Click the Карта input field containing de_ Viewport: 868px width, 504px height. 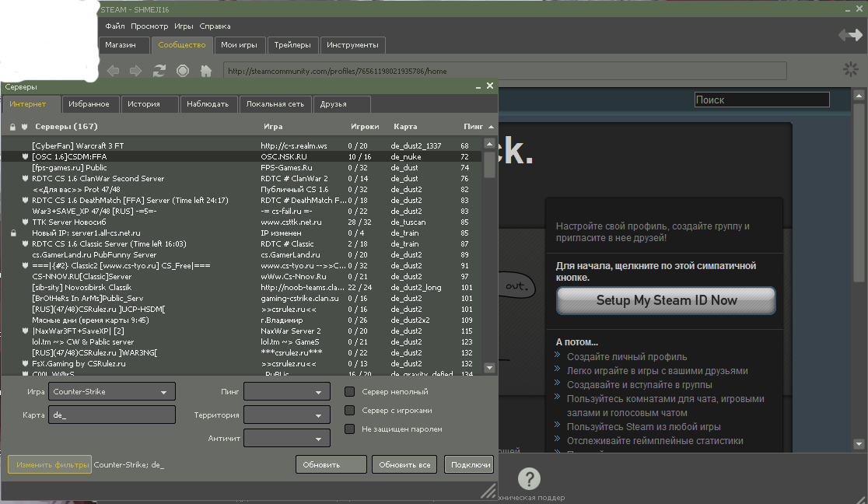112,415
